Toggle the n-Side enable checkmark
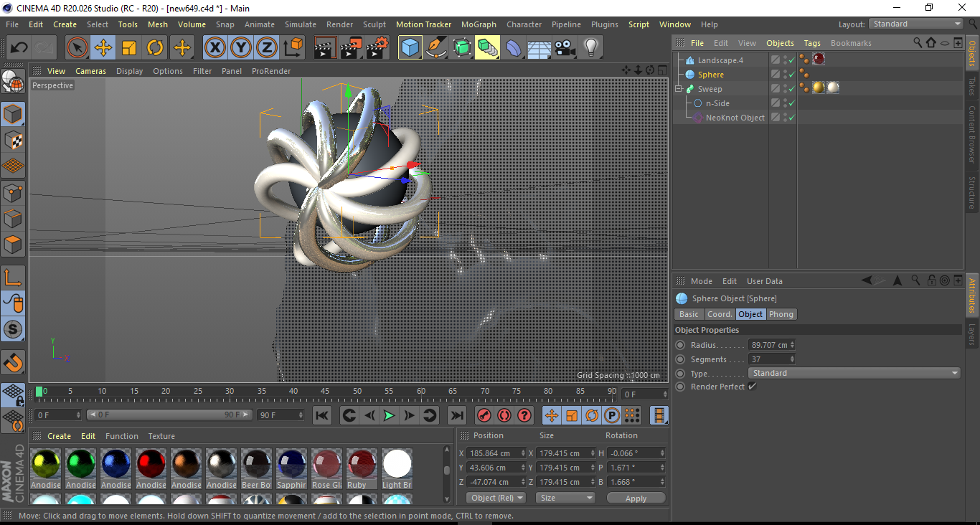 [791, 103]
